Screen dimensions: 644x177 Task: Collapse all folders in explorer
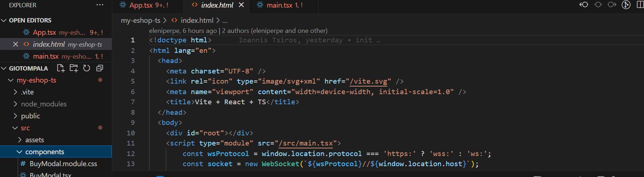(x=100, y=68)
